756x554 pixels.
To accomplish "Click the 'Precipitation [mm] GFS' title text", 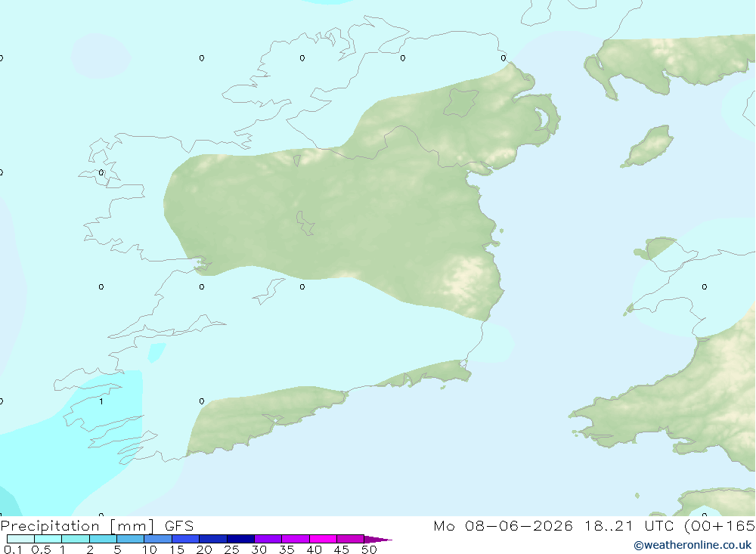I will click(x=97, y=526).
